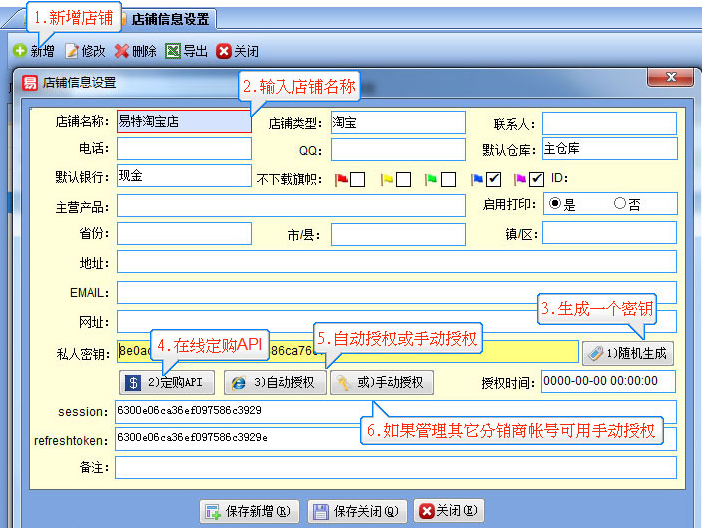The image size is (702, 528).
Task: Click the green flag icon
Action: pyautogui.click(x=431, y=180)
